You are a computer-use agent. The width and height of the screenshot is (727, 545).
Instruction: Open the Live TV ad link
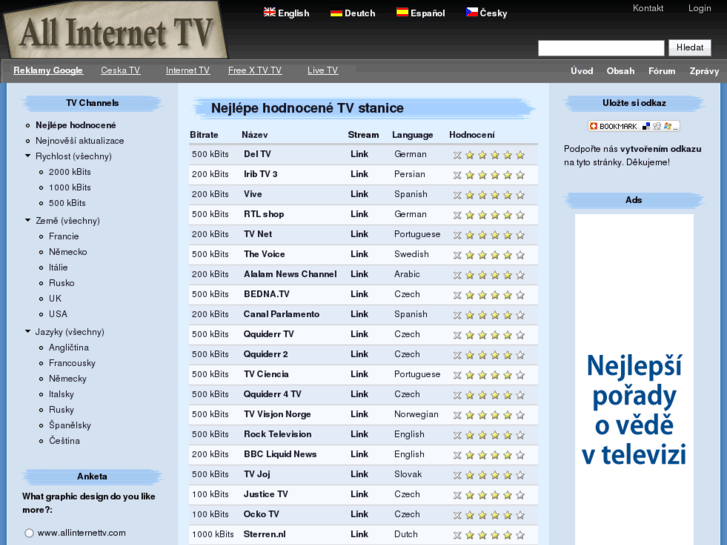pyautogui.click(x=322, y=71)
